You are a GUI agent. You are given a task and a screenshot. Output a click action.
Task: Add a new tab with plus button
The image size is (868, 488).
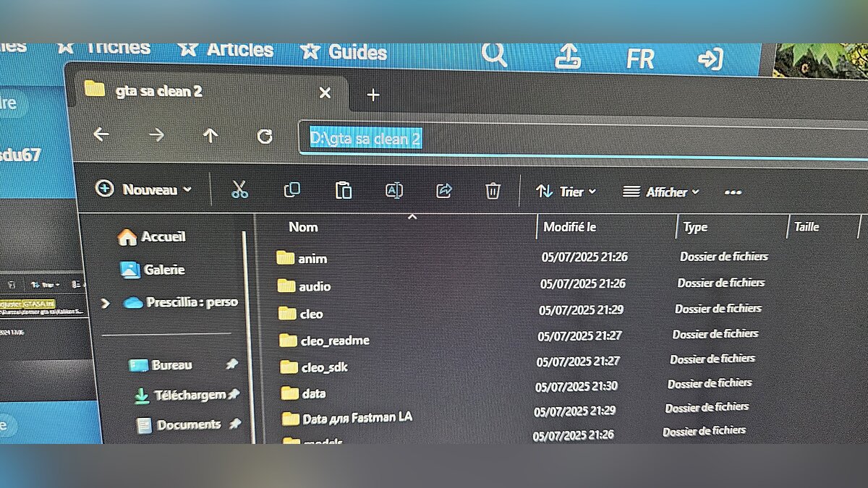click(373, 95)
